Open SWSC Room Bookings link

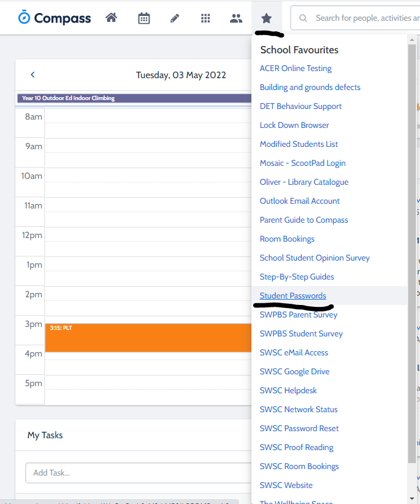[299, 467]
